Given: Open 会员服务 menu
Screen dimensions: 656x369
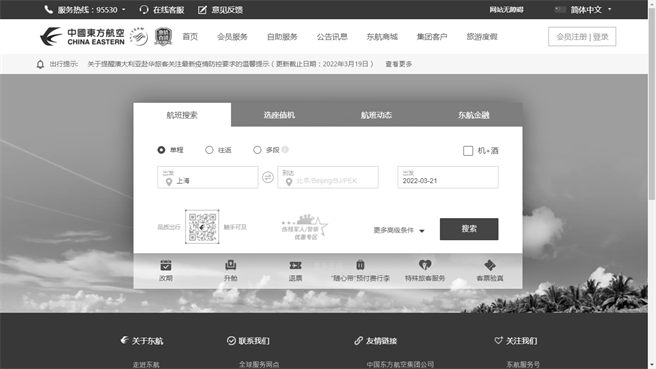Looking at the screenshot, I should (232, 37).
